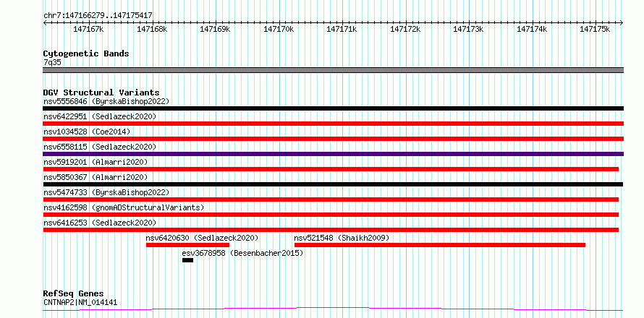Screen dimensions: 644x318
Task: Click the nsv5556846 (ByrskaBishop2022) label
Action: pos(106,101)
